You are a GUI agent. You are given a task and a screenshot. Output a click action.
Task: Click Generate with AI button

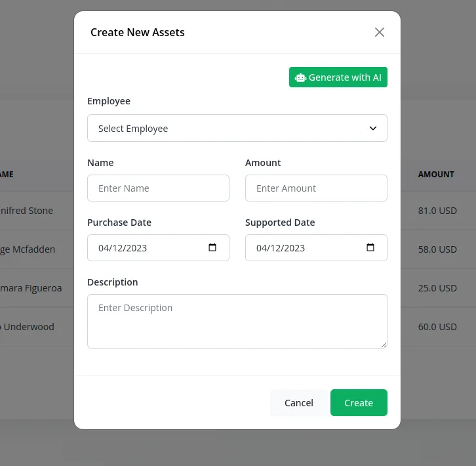point(338,77)
